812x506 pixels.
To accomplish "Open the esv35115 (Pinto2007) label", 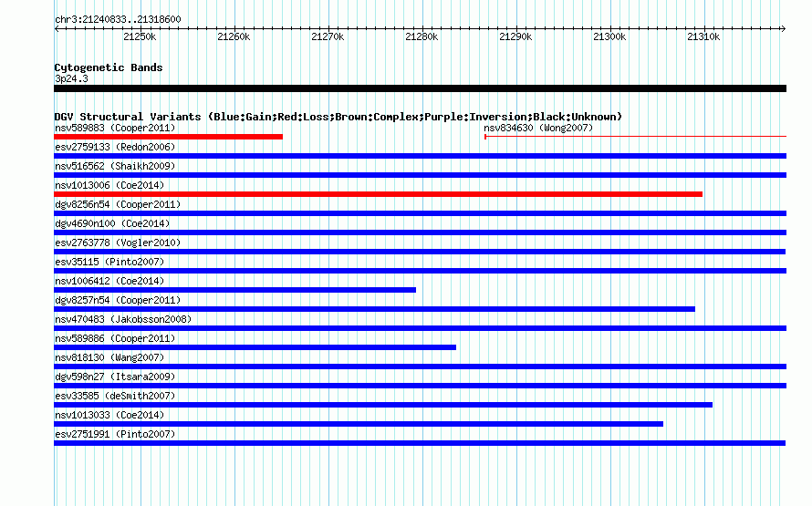I will coord(109,262).
